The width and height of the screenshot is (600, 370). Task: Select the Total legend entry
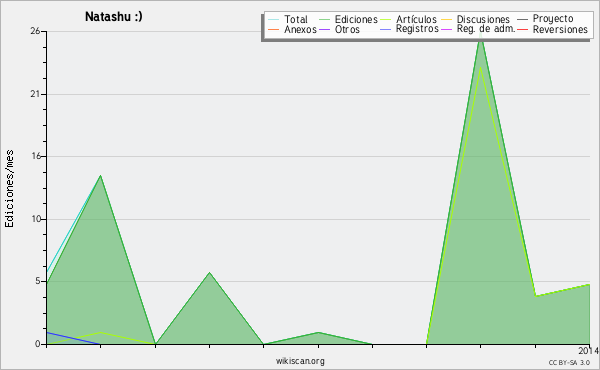pos(296,19)
